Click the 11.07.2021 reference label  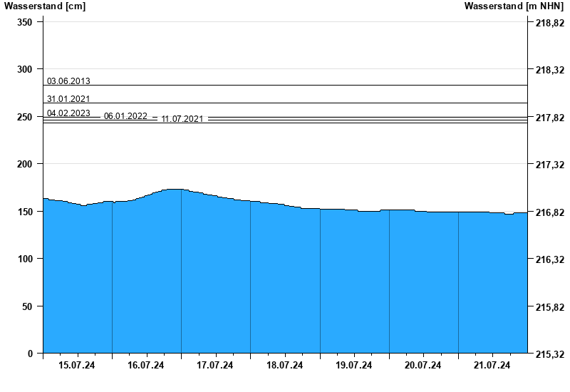pos(182,119)
